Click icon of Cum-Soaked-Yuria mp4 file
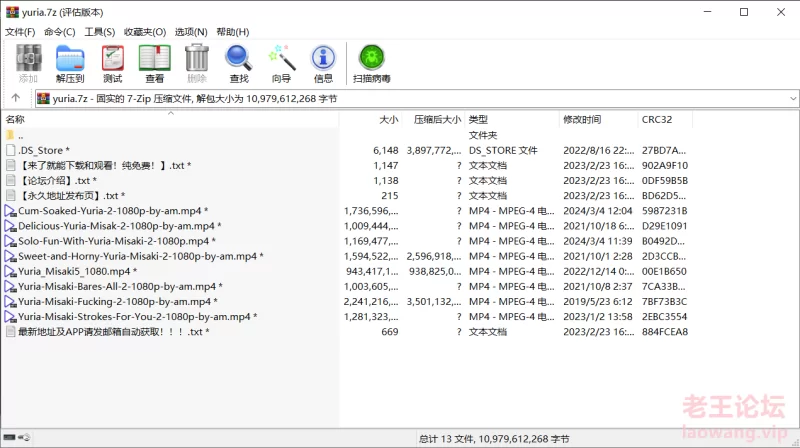The height and width of the screenshot is (448, 800). coord(10,211)
